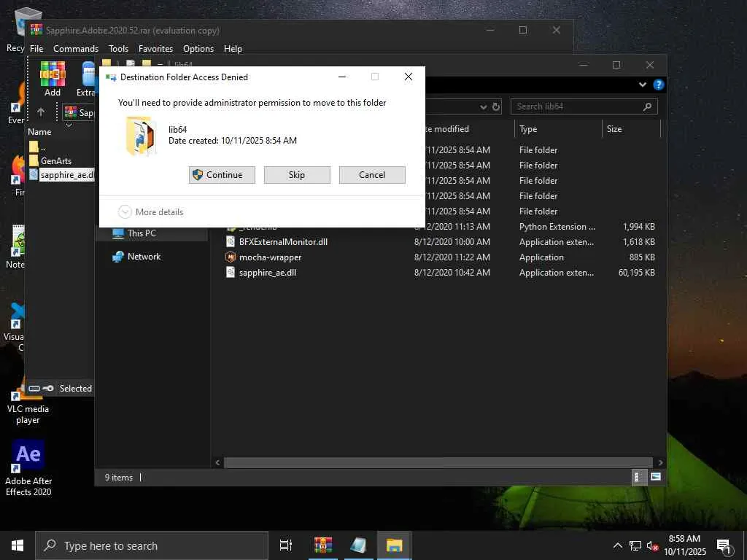Open the notification center icon
Screen dimensions: 747x560
[x=724, y=546]
